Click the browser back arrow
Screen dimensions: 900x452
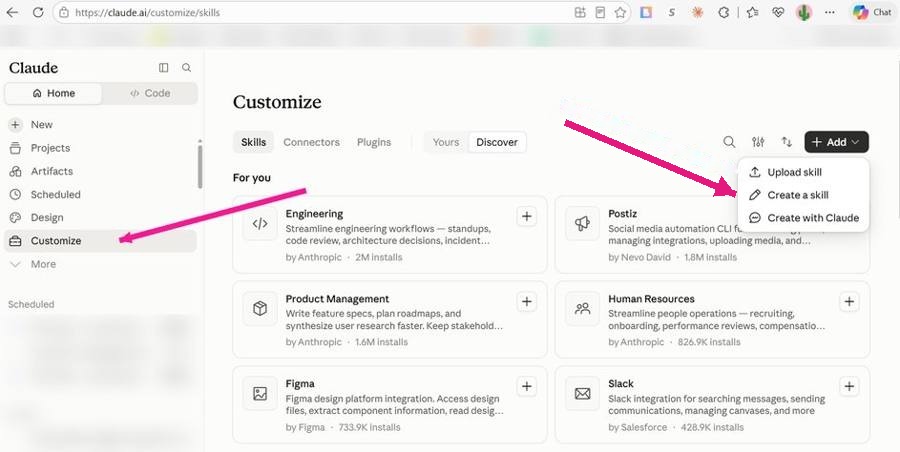click(12, 12)
